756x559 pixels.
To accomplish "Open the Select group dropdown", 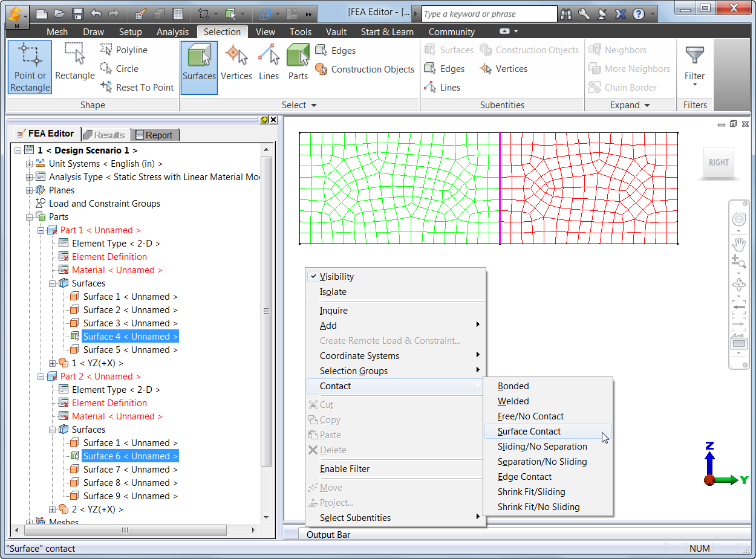I will click(299, 105).
